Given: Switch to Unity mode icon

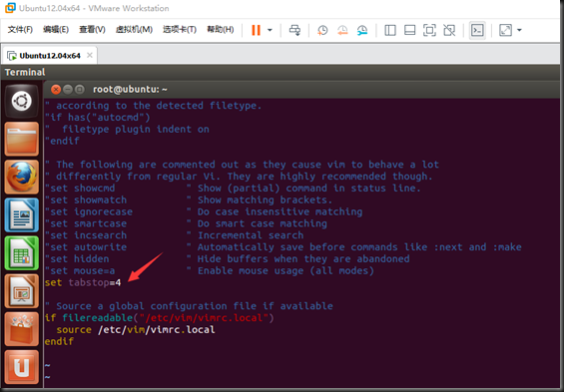Looking at the screenshot, I should [449, 30].
